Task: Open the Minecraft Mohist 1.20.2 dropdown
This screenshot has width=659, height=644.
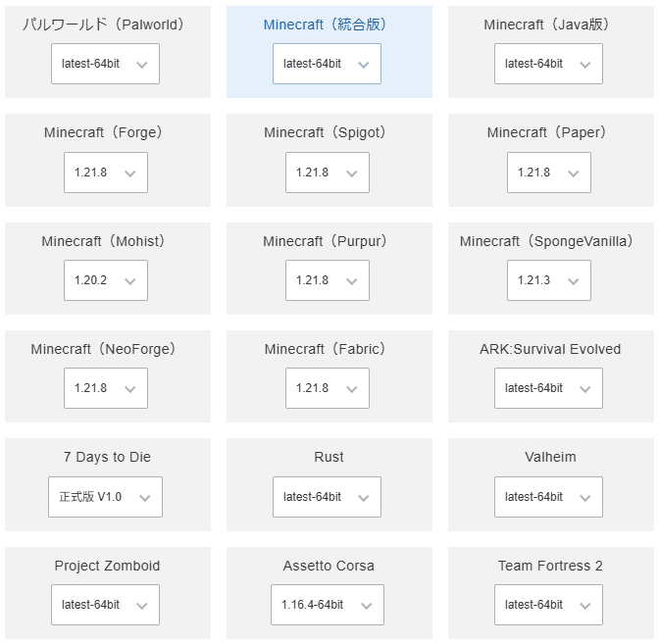Action: (x=106, y=280)
